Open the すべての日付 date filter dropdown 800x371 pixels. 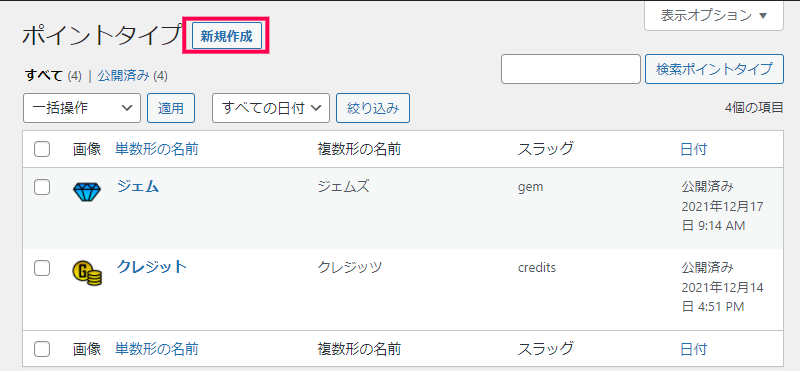[271, 108]
